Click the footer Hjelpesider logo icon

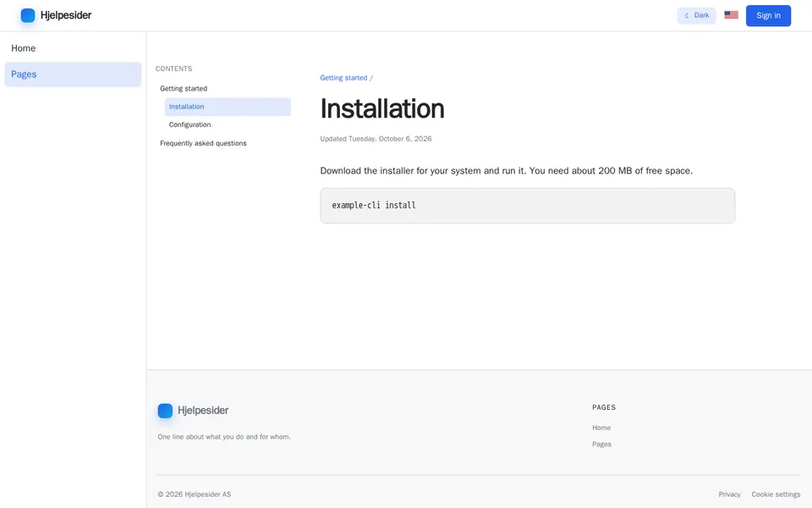165,411
